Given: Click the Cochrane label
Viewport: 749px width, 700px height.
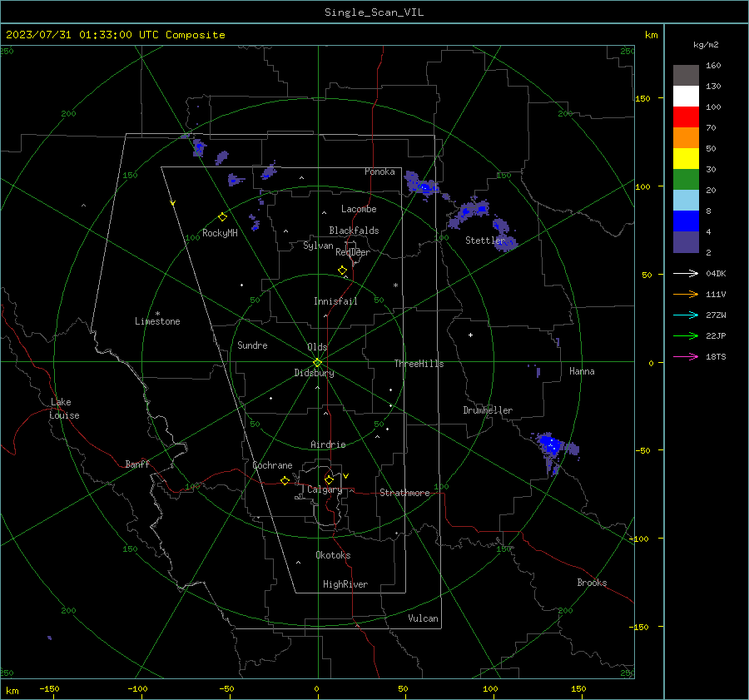Looking at the screenshot, I should (x=272, y=465).
